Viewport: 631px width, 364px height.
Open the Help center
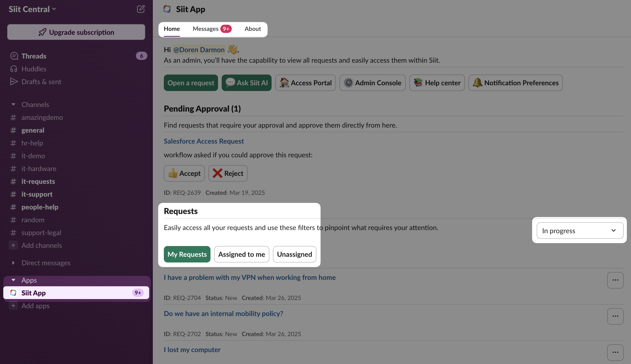(x=437, y=83)
